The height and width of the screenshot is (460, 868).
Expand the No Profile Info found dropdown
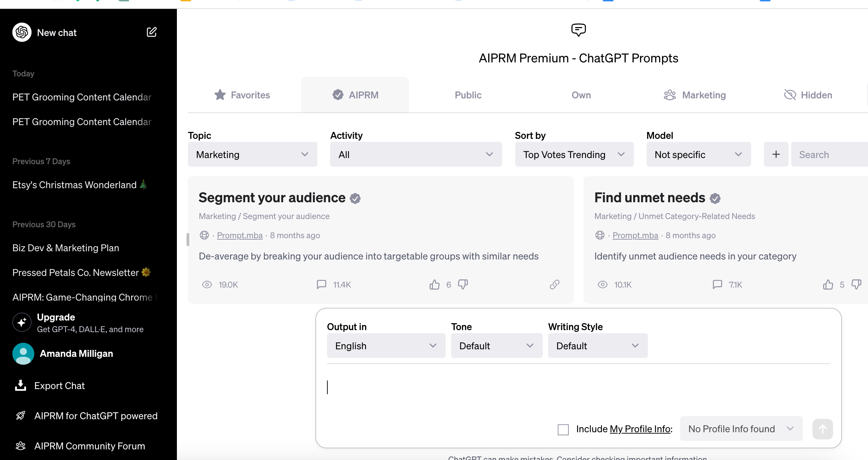(741, 429)
